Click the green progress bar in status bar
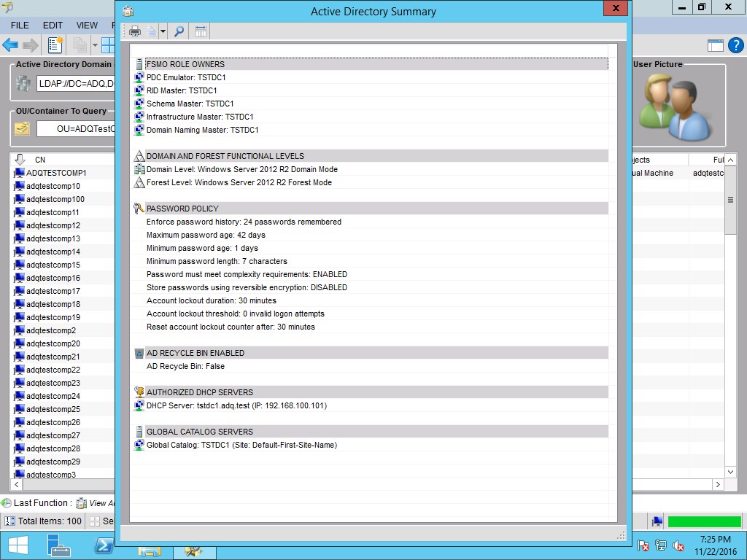 pyautogui.click(x=705, y=522)
